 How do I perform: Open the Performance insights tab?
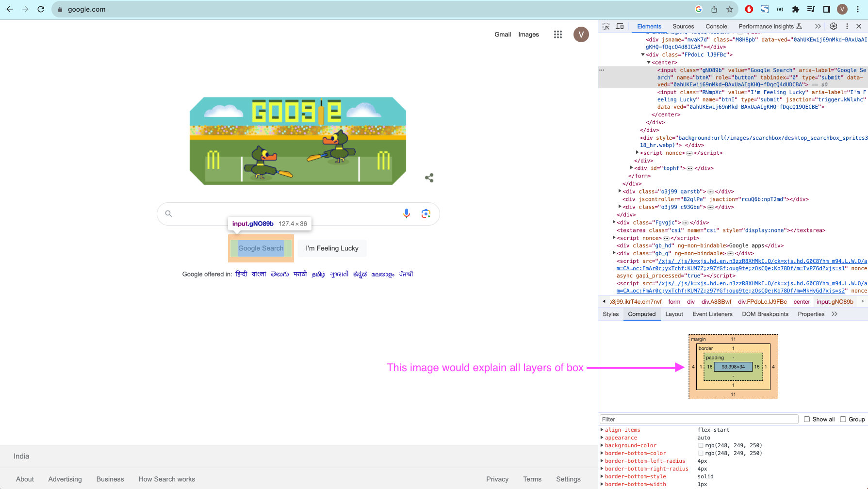pos(770,26)
